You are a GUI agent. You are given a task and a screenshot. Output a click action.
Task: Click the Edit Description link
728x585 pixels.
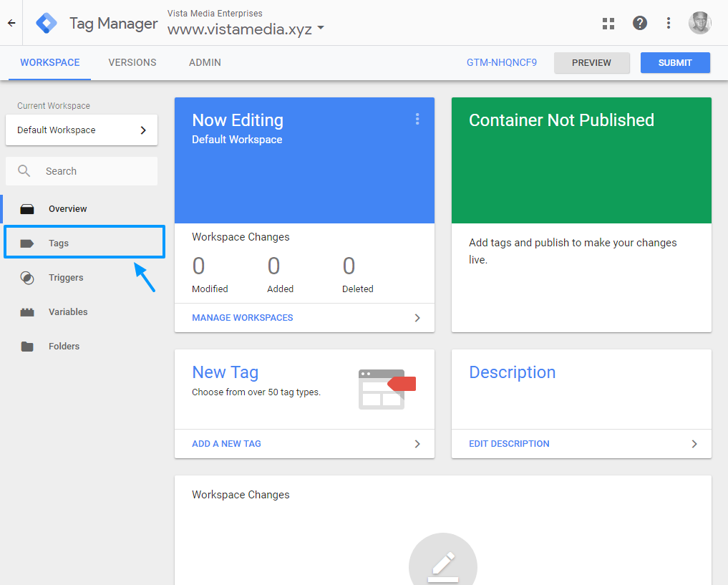point(509,444)
